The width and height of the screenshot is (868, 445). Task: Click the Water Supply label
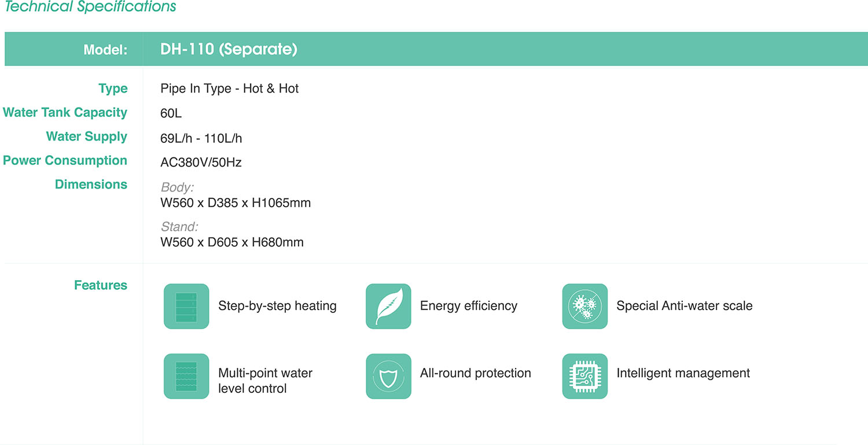[87, 137]
